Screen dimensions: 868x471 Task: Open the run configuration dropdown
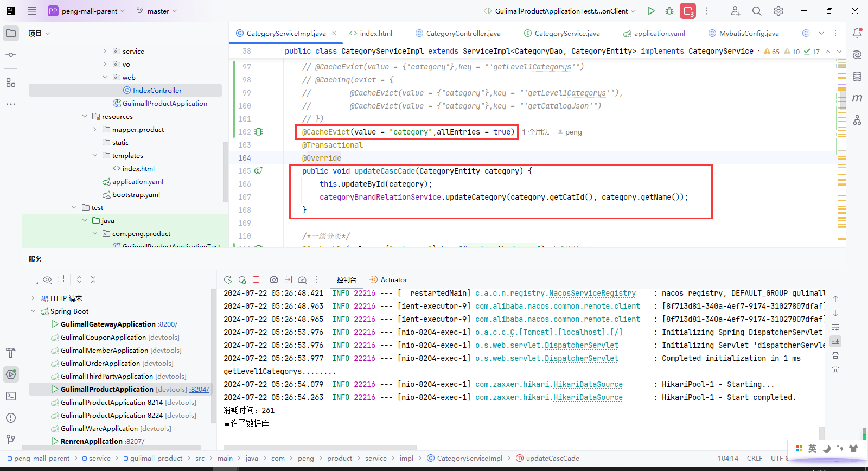[x=559, y=11]
